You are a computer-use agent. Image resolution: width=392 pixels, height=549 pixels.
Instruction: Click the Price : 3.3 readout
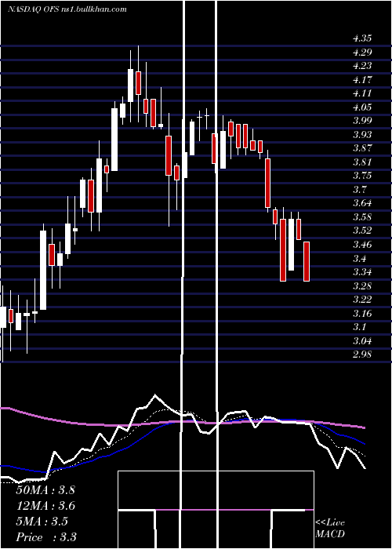pos(46,537)
